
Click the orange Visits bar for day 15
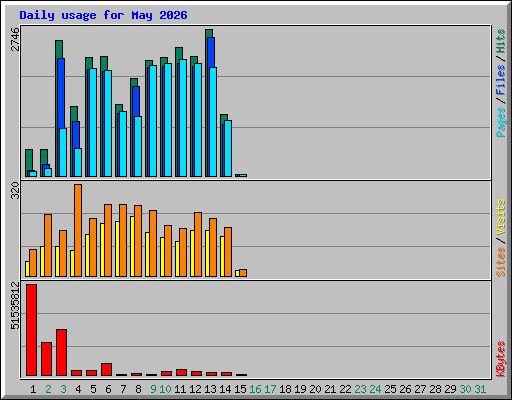(x=243, y=273)
